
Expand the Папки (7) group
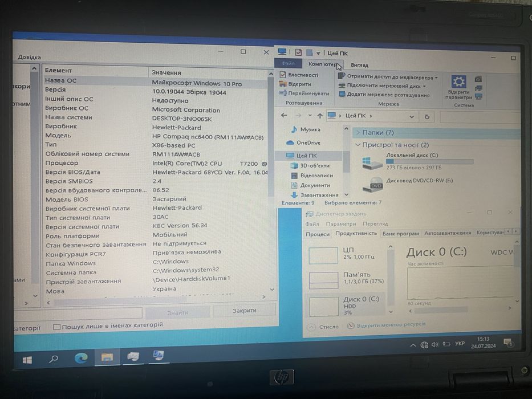click(x=358, y=133)
